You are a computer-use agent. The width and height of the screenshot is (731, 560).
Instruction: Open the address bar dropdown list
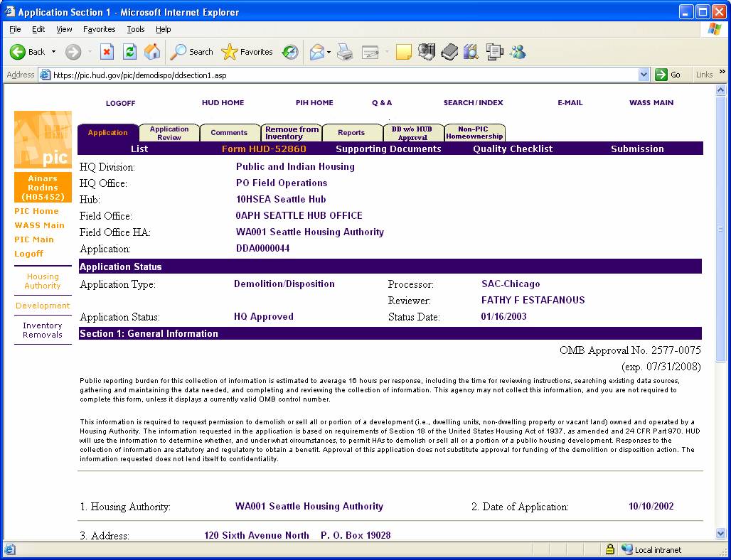[x=644, y=75]
